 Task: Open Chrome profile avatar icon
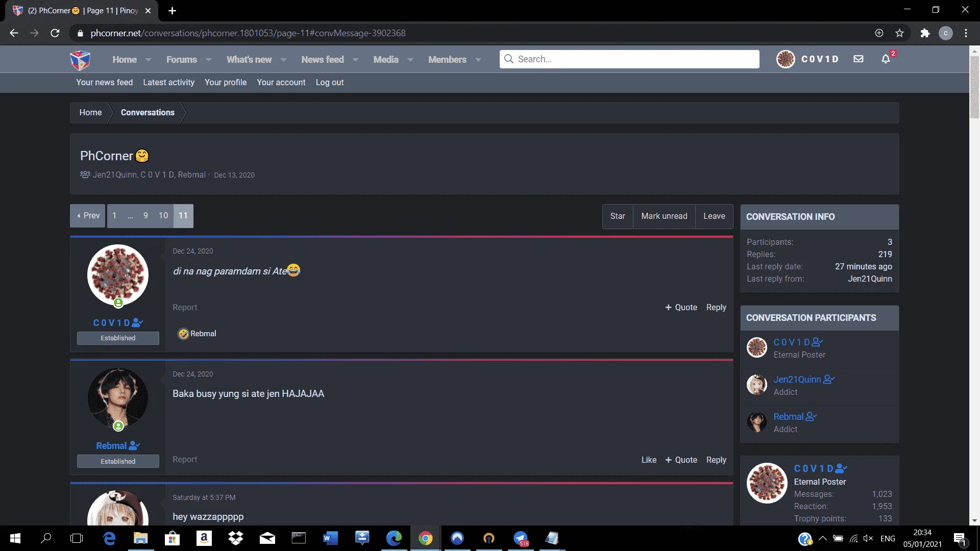click(946, 33)
